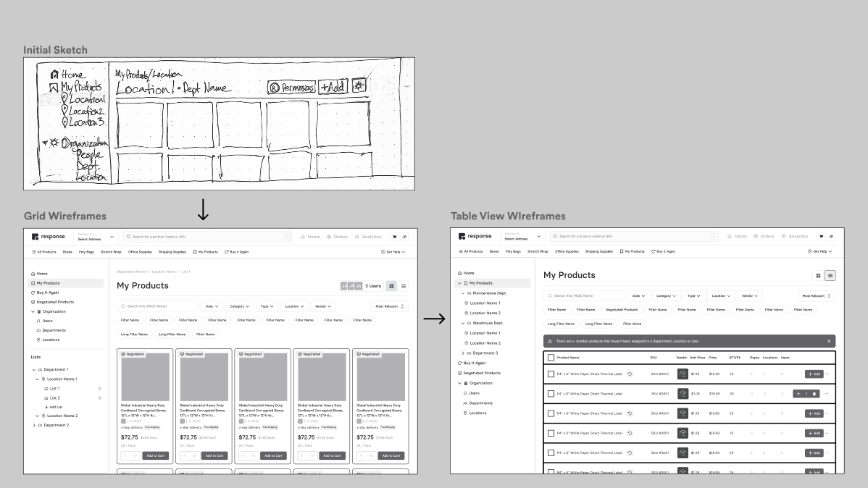Screen dimensions: 868x488
Task: Click Search this page field in Grid Wireframes
Action: [158, 306]
